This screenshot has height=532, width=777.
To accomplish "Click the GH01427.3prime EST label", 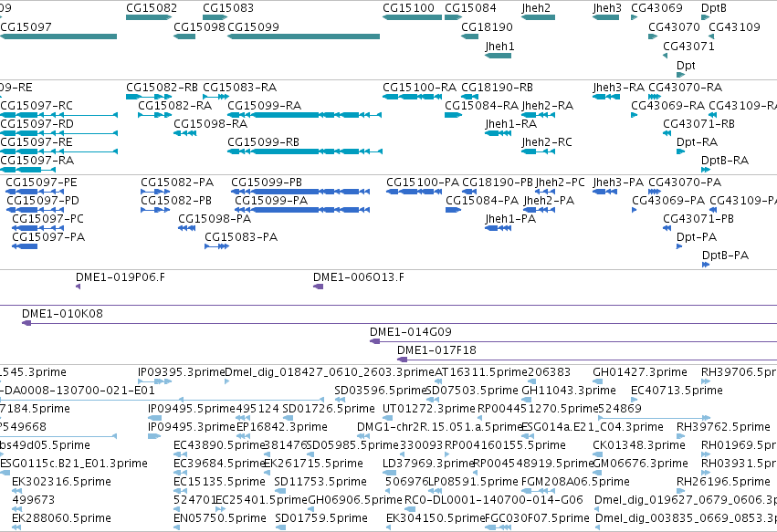I will pos(640,372).
